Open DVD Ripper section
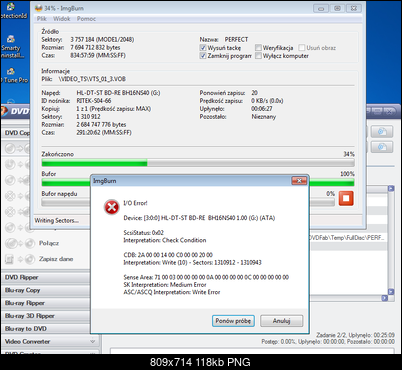Viewport: 402px width, 370px height. point(46,277)
